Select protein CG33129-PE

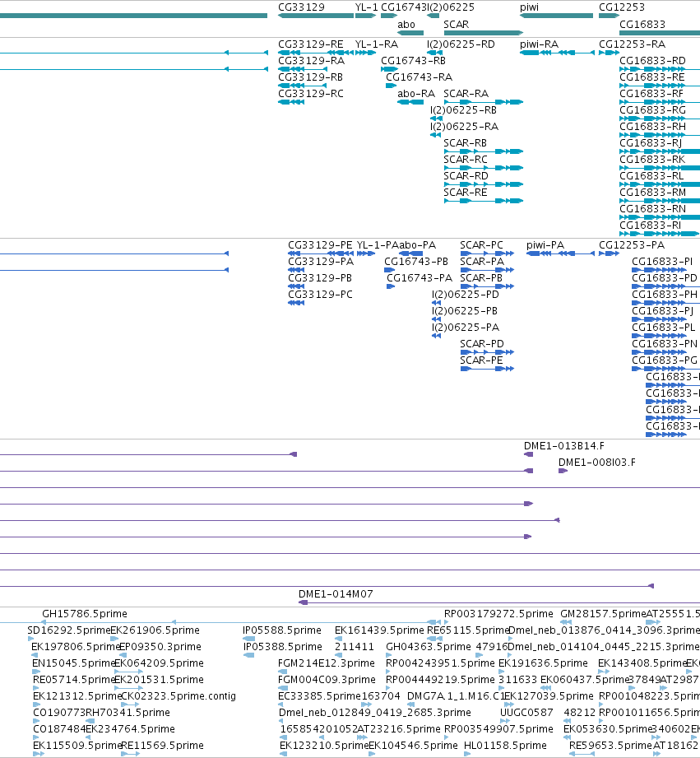click(x=320, y=245)
